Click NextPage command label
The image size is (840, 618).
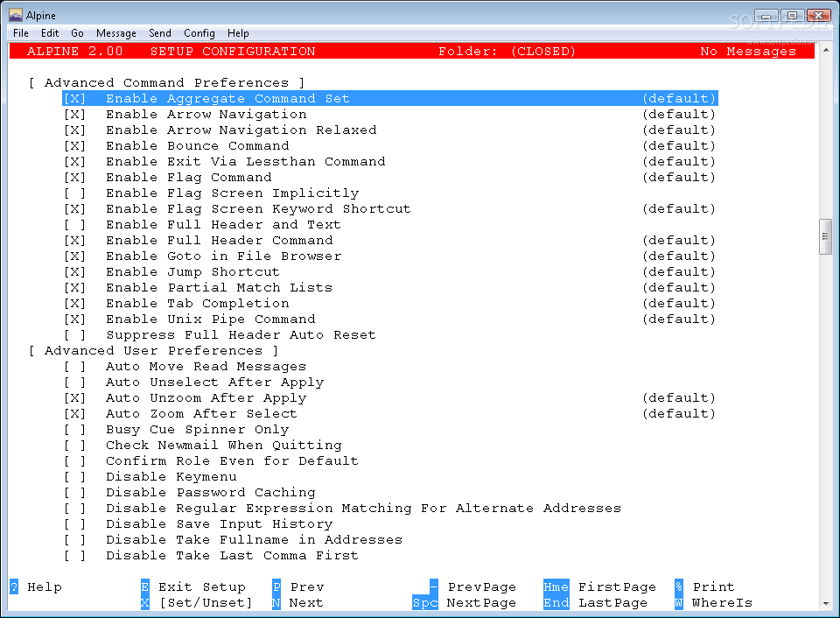pos(481,603)
